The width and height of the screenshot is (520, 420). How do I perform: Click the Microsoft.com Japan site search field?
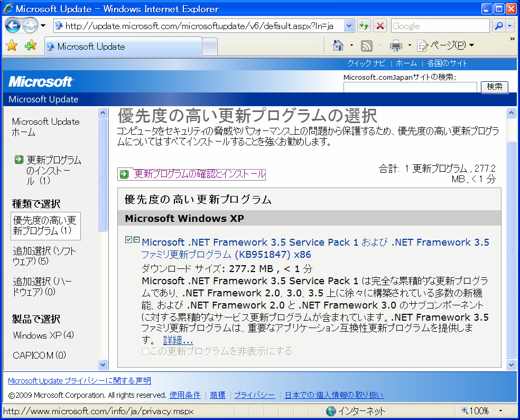click(410, 88)
